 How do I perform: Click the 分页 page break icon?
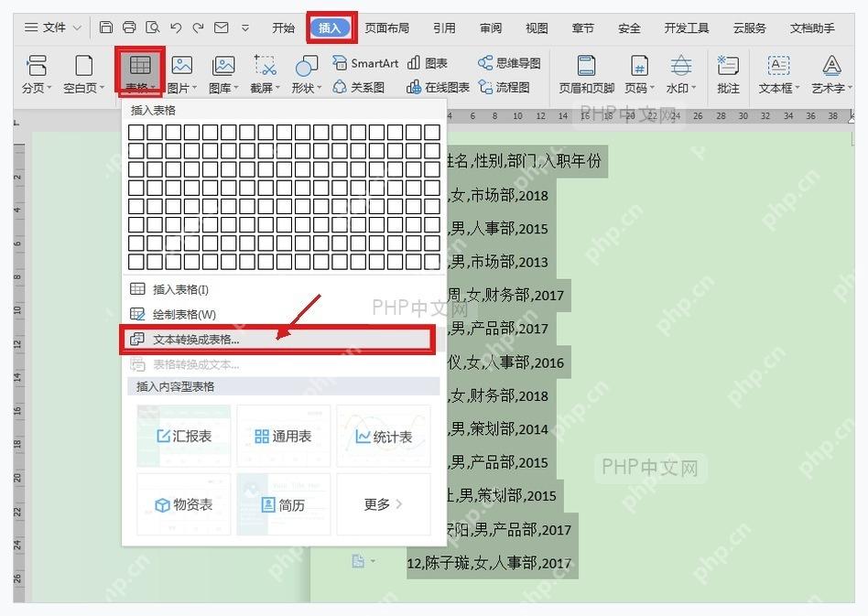(x=37, y=65)
